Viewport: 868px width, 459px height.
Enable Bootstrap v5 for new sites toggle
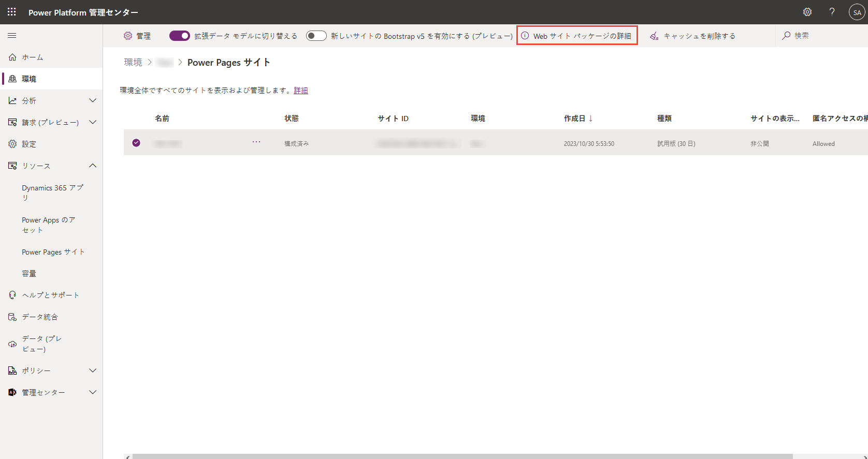coord(316,36)
